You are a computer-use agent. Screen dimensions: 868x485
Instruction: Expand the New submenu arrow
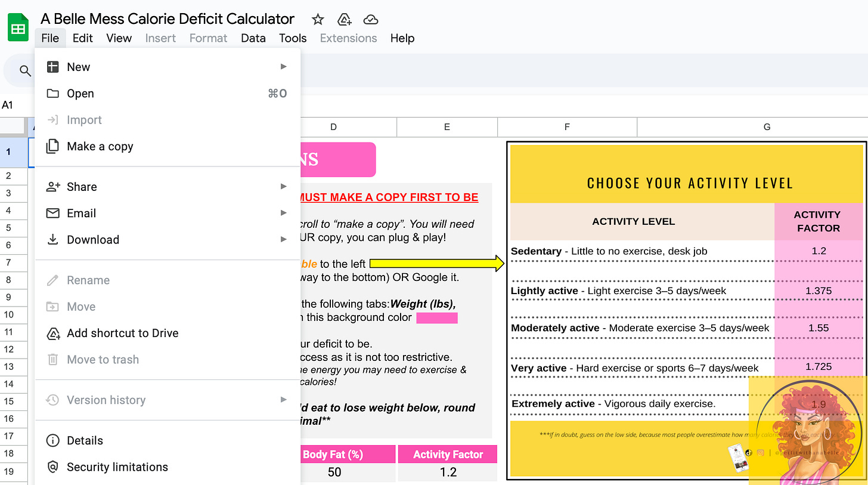pyautogui.click(x=284, y=67)
